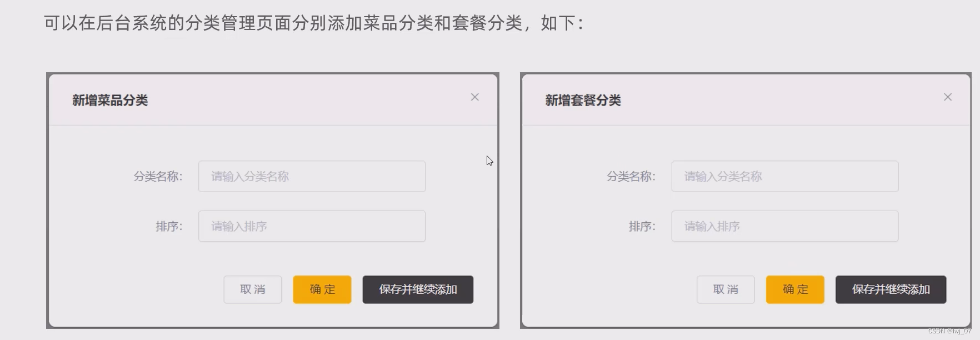Click the 分类名称 label in 新增菜品分类 dialog
Viewport: 980px width, 340px height.
158,177
